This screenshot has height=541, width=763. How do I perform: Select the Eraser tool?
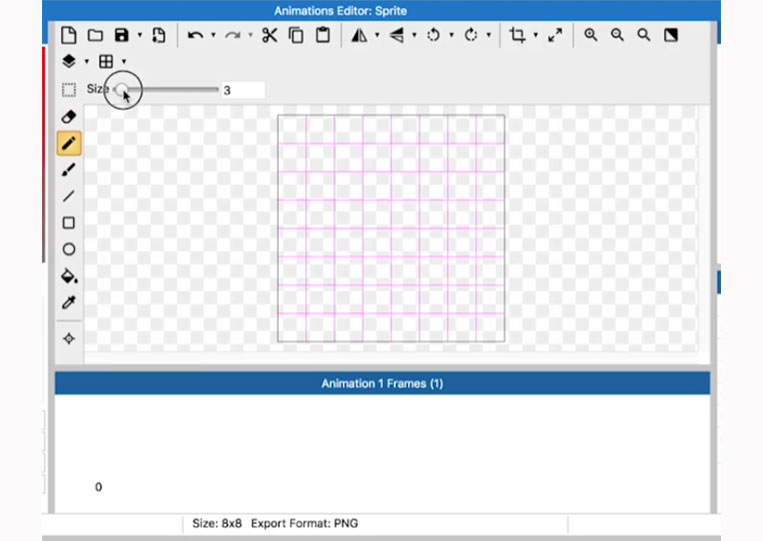tap(69, 117)
